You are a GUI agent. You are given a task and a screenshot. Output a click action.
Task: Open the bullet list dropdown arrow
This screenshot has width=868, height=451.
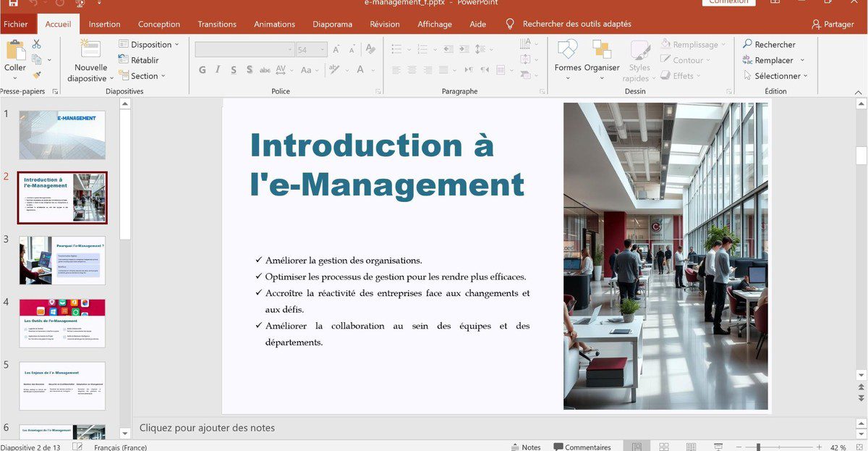(409, 49)
